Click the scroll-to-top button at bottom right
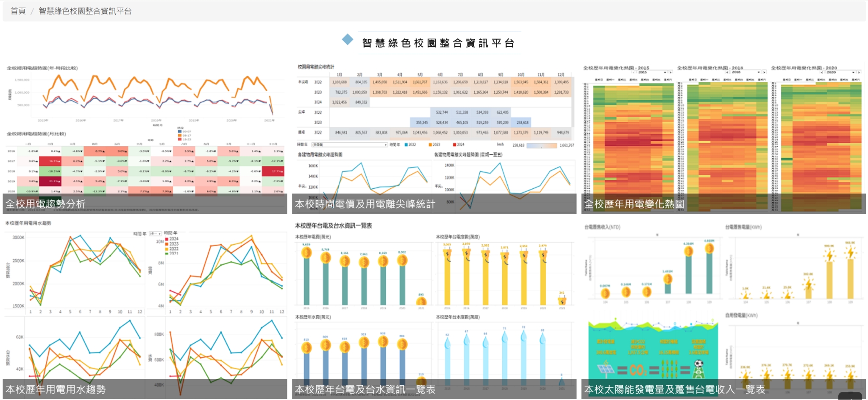This screenshot has height=400, width=868. [850, 397]
